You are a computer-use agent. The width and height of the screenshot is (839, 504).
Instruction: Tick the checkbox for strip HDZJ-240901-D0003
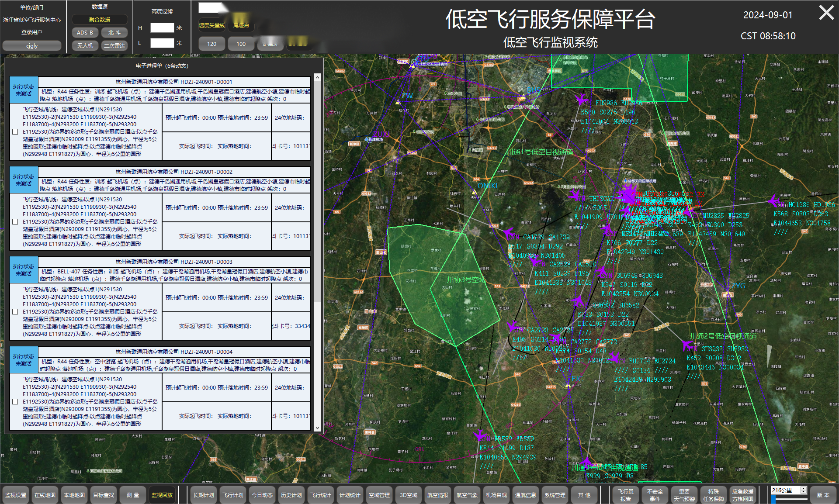(x=15, y=311)
